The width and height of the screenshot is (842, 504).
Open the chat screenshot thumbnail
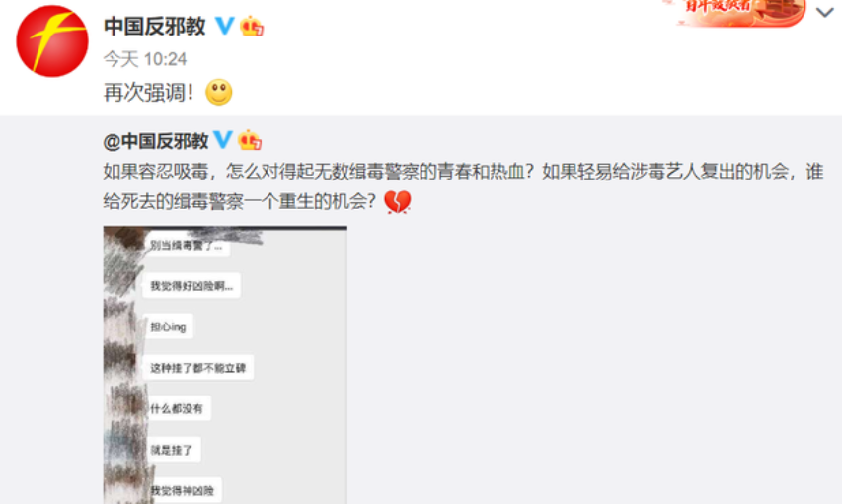(x=225, y=365)
